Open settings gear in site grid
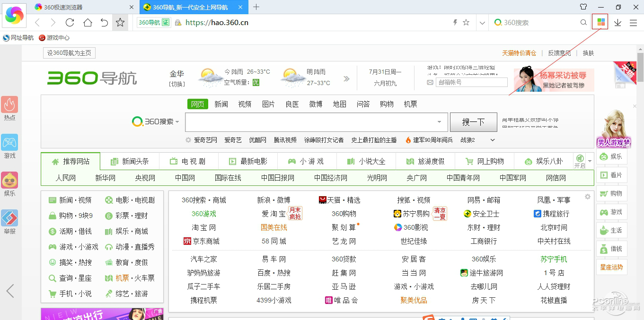Image resolution: width=644 pixels, height=320 pixels. point(588,197)
